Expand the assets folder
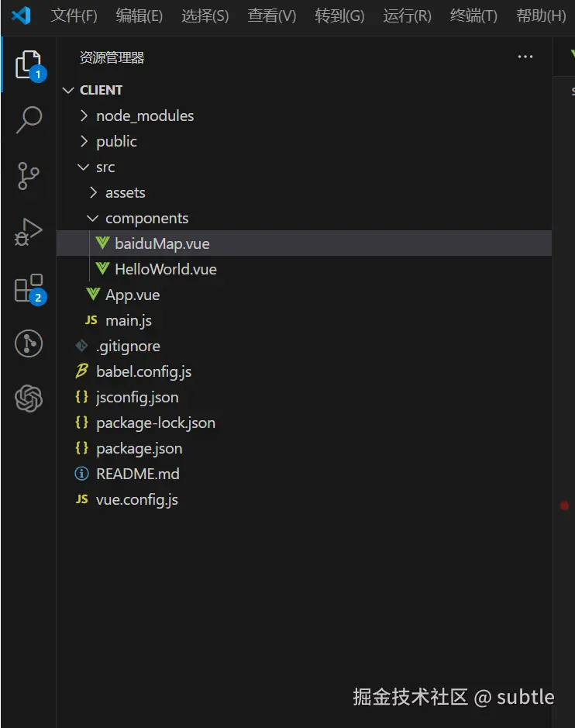The width and height of the screenshot is (575, 728). (125, 192)
